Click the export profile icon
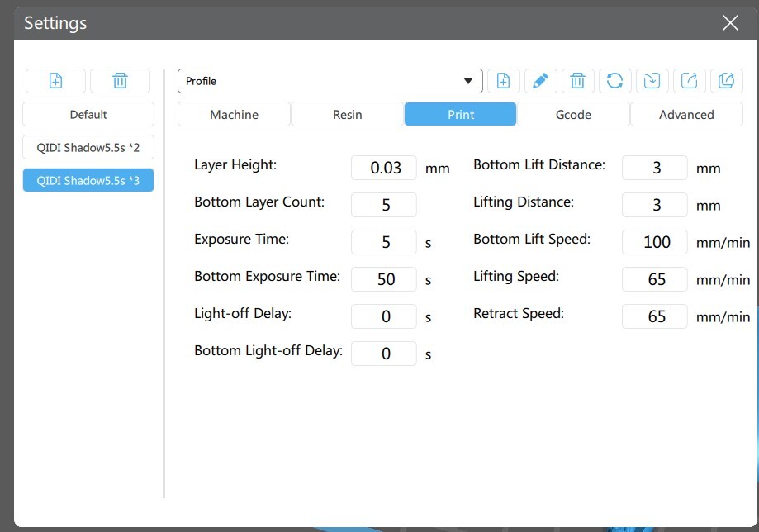 [x=690, y=80]
